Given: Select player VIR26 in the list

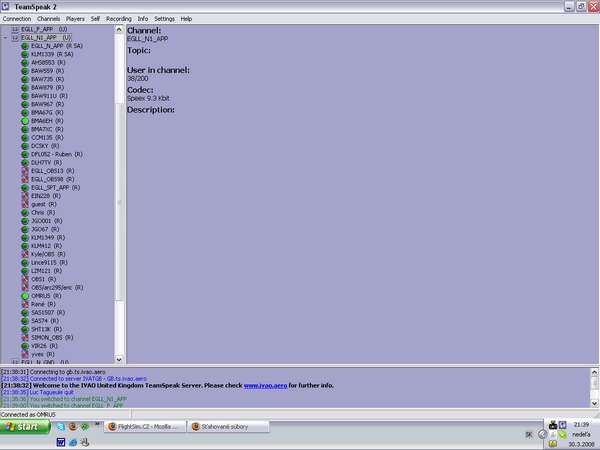Looking at the screenshot, I should click(x=44, y=346).
